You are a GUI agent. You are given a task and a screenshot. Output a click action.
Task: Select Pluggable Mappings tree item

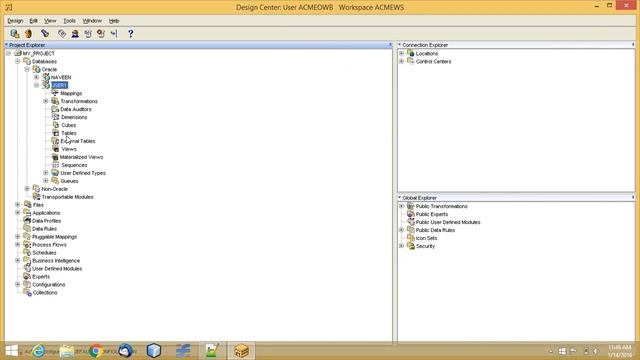click(54, 237)
